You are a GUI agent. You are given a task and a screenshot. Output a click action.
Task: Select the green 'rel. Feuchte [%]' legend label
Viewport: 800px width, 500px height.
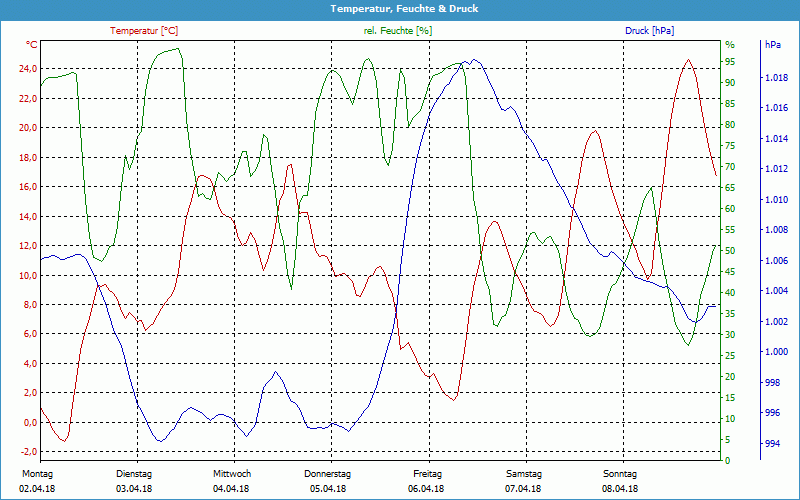click(398, 31)
